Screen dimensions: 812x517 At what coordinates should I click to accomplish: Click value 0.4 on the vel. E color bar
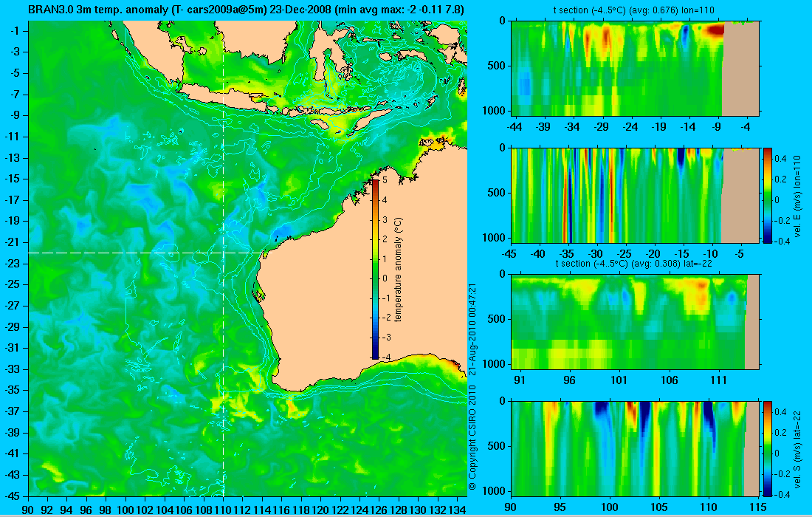click(x=780, y=158)
